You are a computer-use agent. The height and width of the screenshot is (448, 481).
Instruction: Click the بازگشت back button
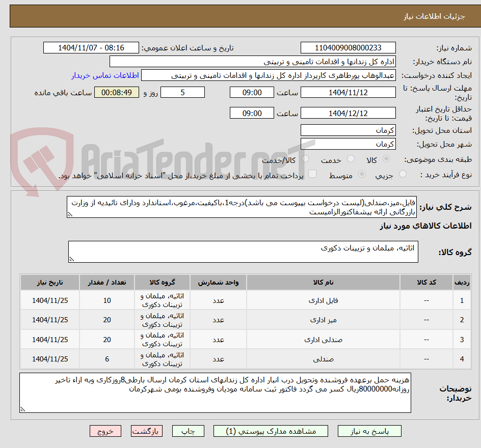[147, 431]
